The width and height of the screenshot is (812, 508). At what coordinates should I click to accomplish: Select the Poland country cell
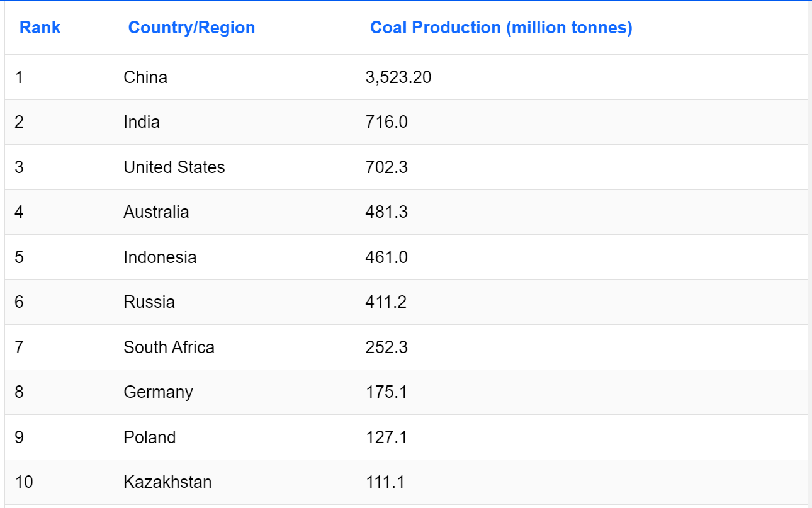pos(150,437)
